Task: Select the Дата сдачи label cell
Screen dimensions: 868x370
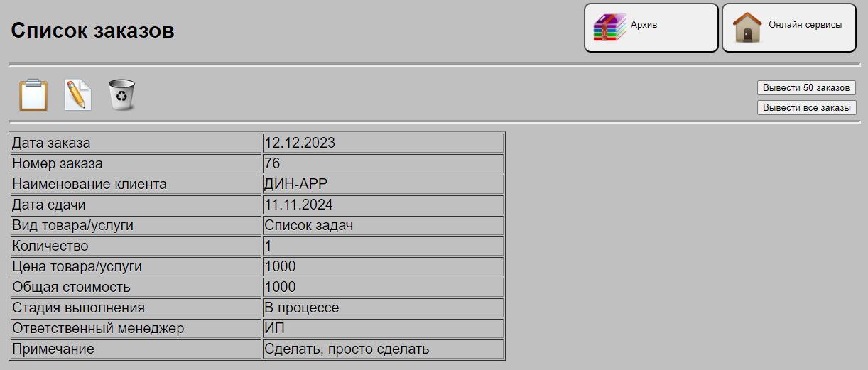Action: point(136,205)
